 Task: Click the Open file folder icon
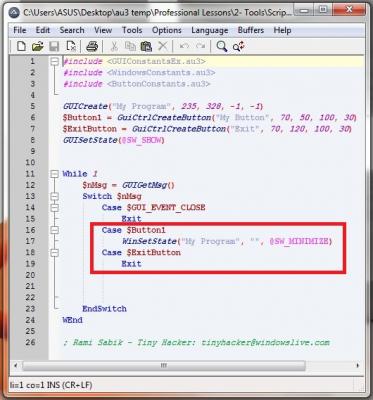click(x=38, y=46)
